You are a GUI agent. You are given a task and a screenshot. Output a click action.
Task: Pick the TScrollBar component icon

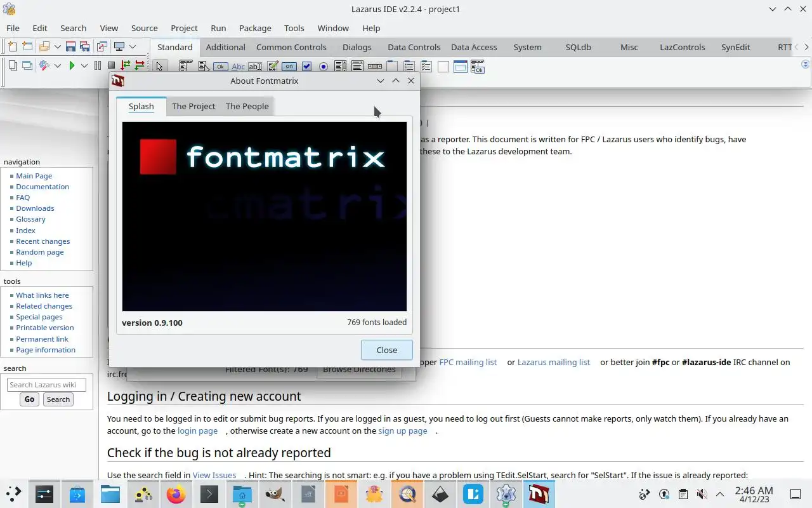(375, 66)
